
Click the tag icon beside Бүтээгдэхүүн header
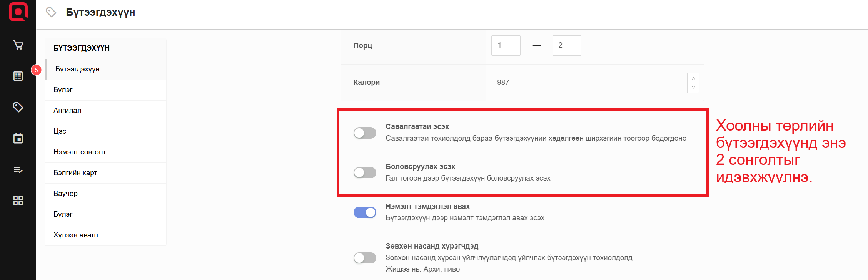coord(51,12)
